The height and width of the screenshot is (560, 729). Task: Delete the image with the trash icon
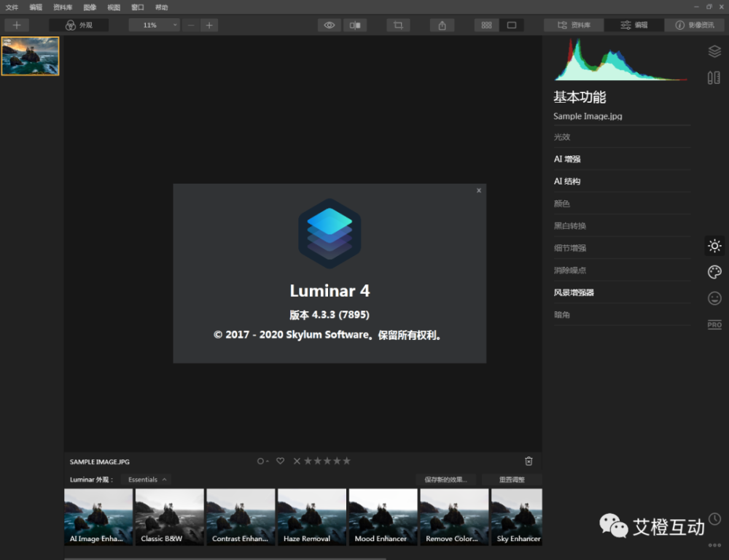coord(529,461)
